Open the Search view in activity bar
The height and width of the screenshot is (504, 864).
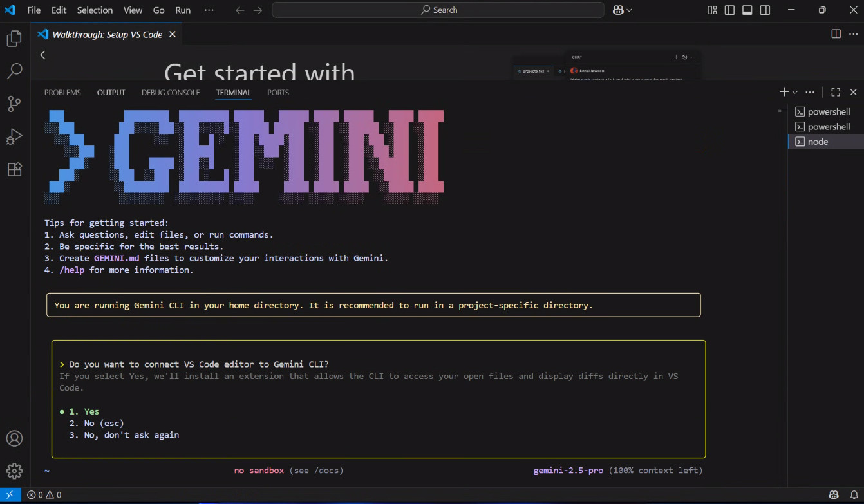(x=14, y=71)
